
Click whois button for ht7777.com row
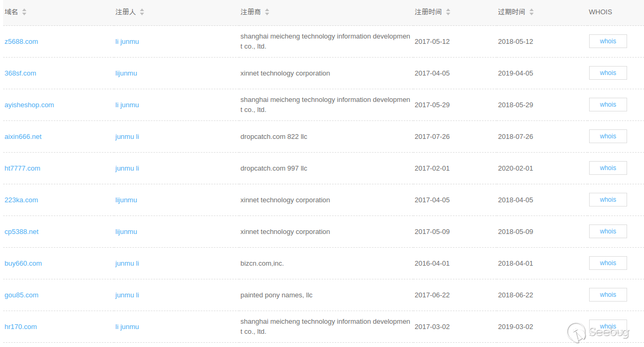(608, 168)
